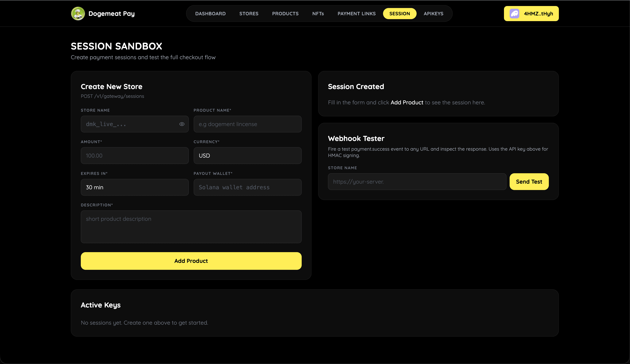
Task: Click the 'CURRENCY*' field label
Action: (206, 142)
